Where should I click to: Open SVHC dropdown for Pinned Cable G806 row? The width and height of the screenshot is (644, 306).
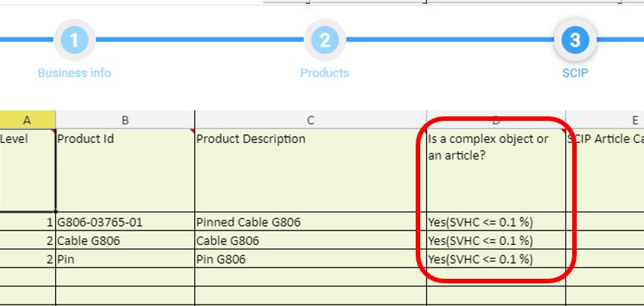click(495, 222)
